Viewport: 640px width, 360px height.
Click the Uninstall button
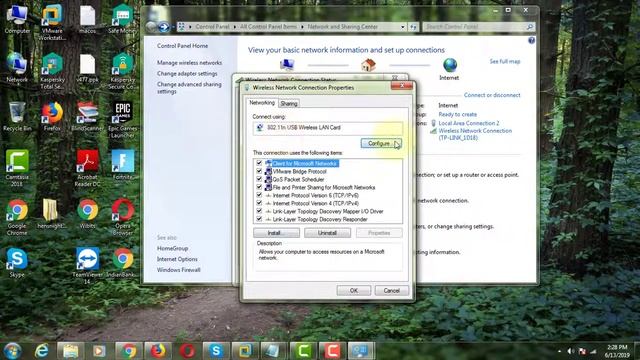tap(327, 233)
